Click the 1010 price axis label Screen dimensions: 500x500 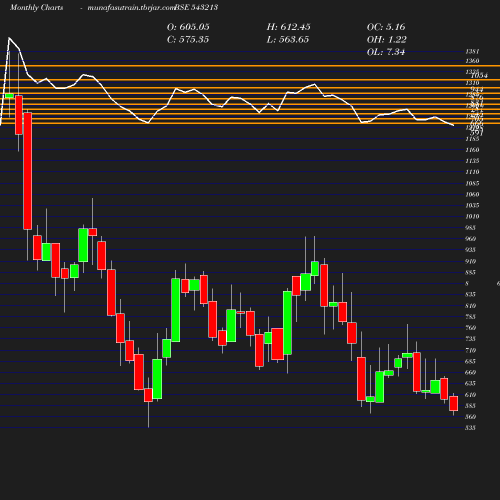pos(472,216)
